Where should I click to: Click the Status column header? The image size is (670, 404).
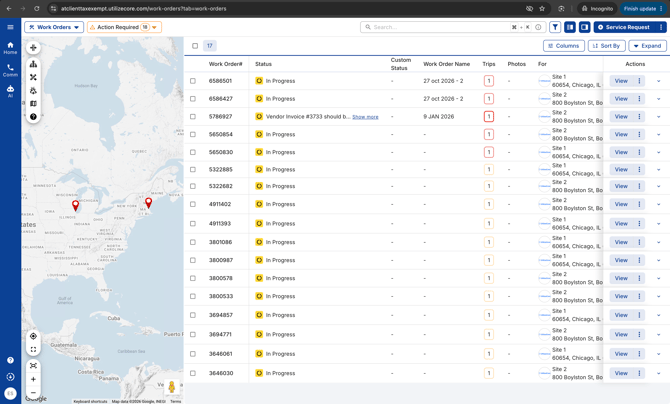(x=263, y=64)
